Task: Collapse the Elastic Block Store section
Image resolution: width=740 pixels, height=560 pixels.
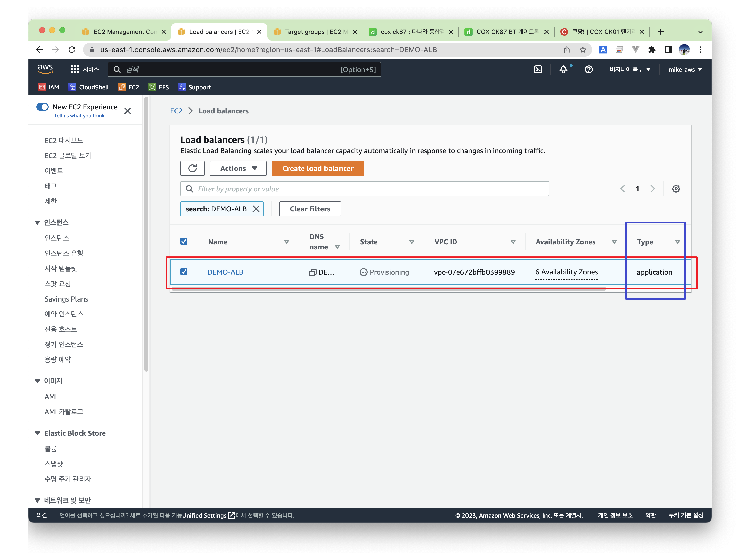Action: pos(37,433)
